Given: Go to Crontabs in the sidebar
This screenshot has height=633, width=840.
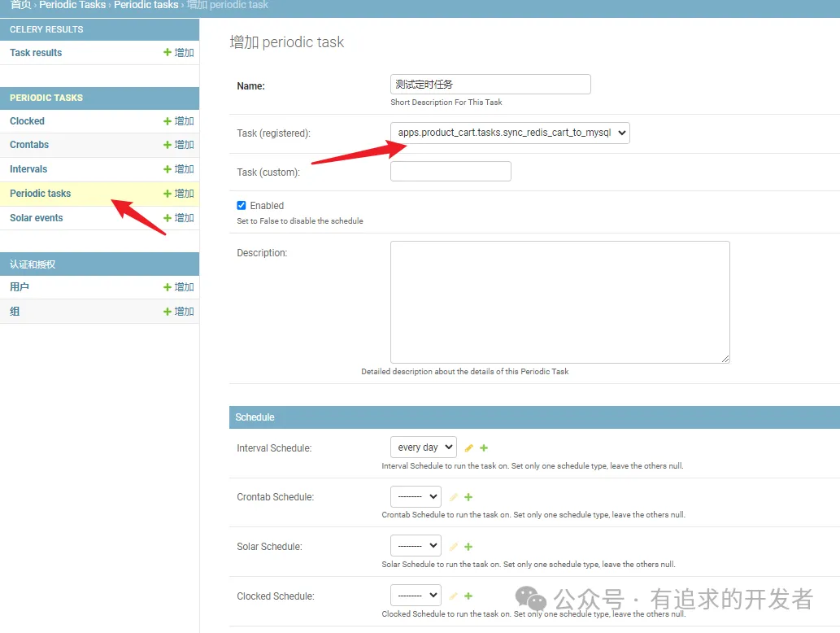Looking at the screenshot, I should tap(29, 145).
